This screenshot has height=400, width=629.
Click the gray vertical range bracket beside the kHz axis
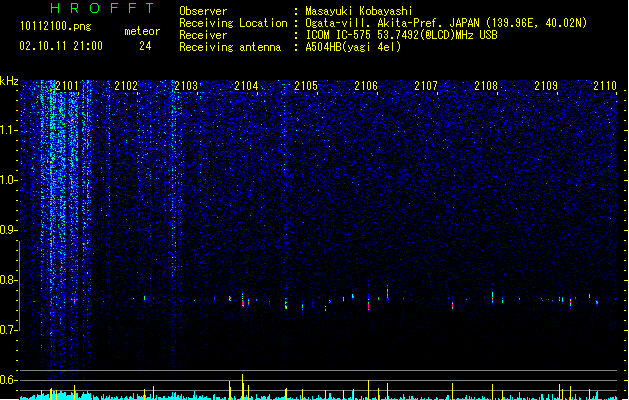19,286
